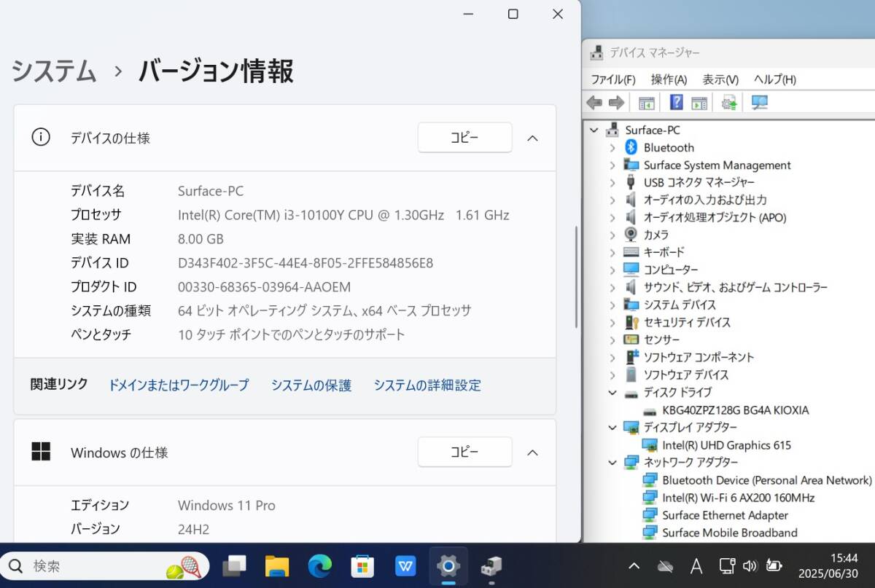Image resolution: width=875 pixels, height=588 pixels.
Task: Click the add drivers icon in Device Manager toolbar
Action: click(729, 103)
